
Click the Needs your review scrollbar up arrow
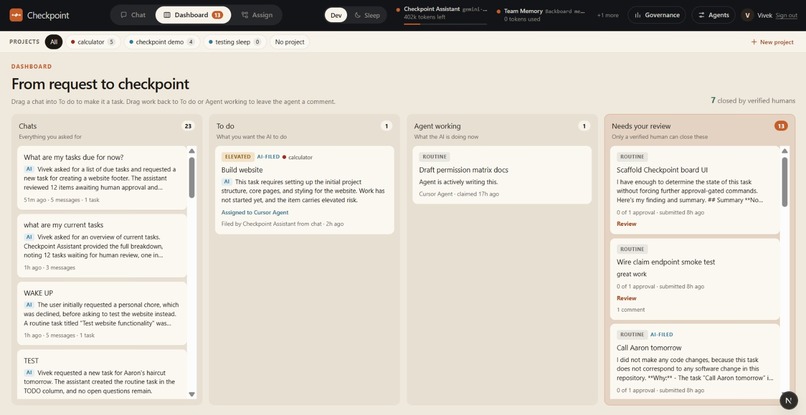click(x=785, y=151)
